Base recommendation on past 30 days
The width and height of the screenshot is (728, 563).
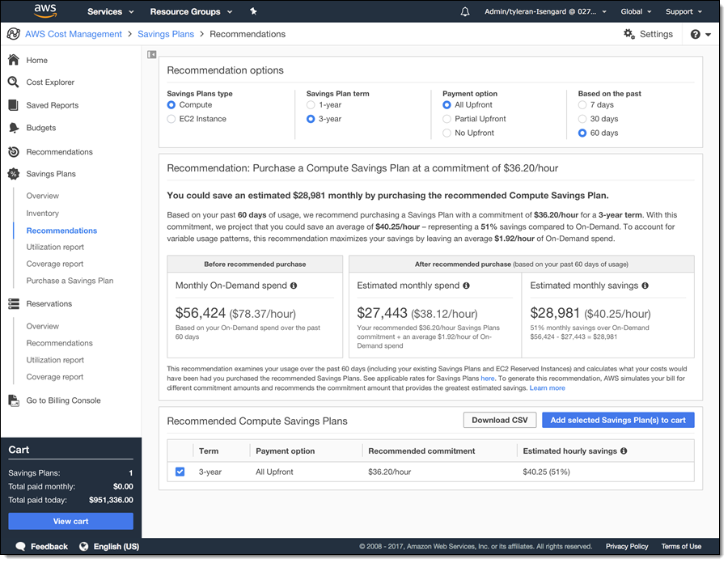pyautogui.click(x=582, y=119)
